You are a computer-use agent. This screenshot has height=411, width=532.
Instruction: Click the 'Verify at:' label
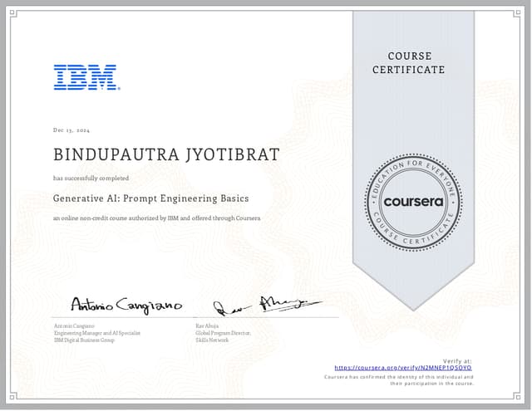457,360
